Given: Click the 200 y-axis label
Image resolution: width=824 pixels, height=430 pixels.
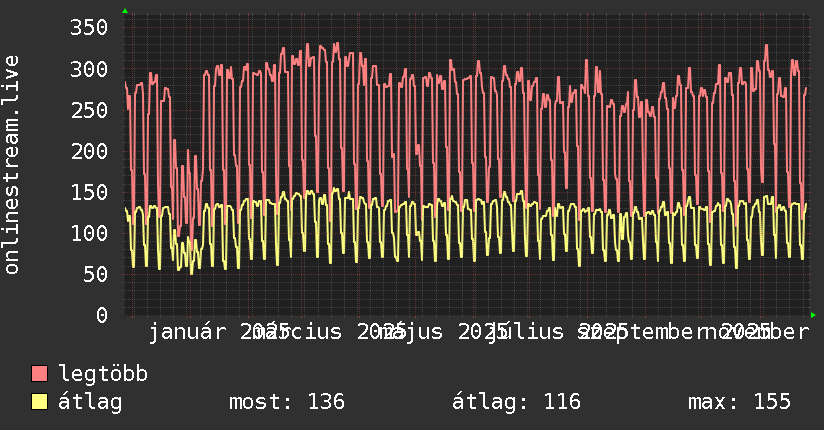Looking at the screenshot, I should tap(89, 151).
